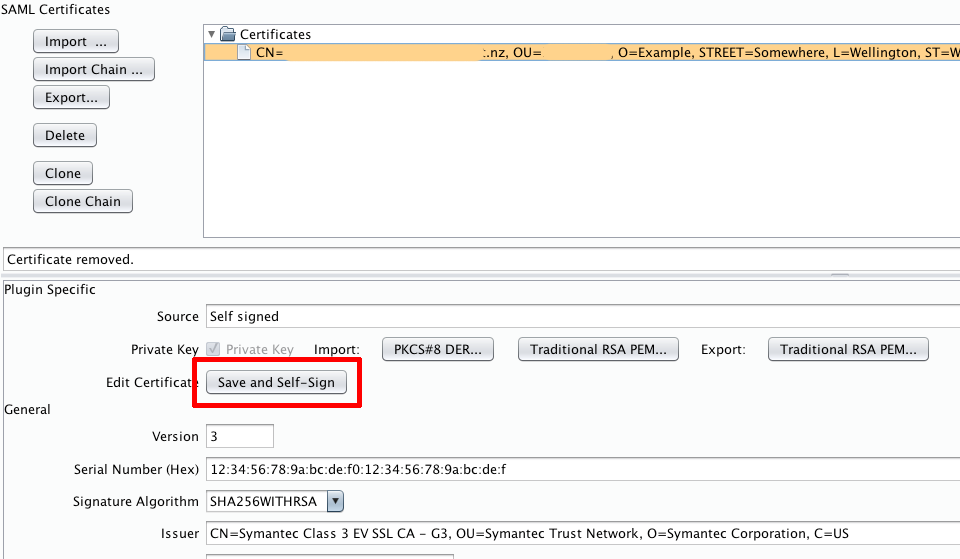Open the Import Chain ... dialog
The image size is (960, 559).
point(94,69)
